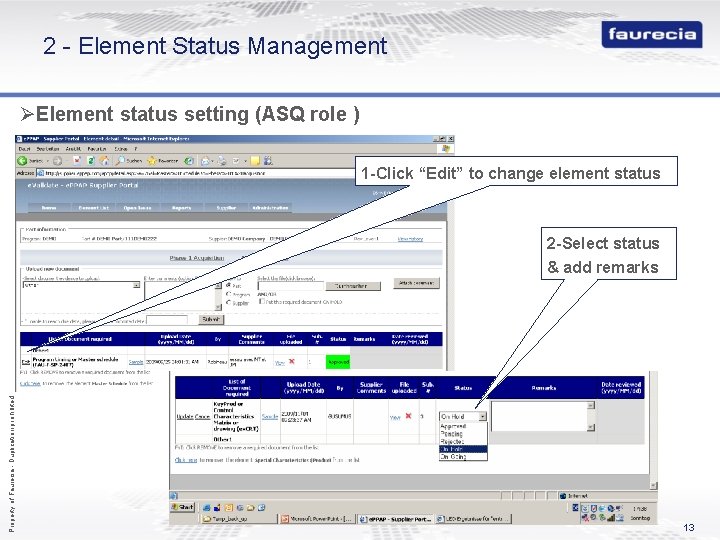Click the Sample link in the approved row
The image size is (720, 540).
[136, 362]
